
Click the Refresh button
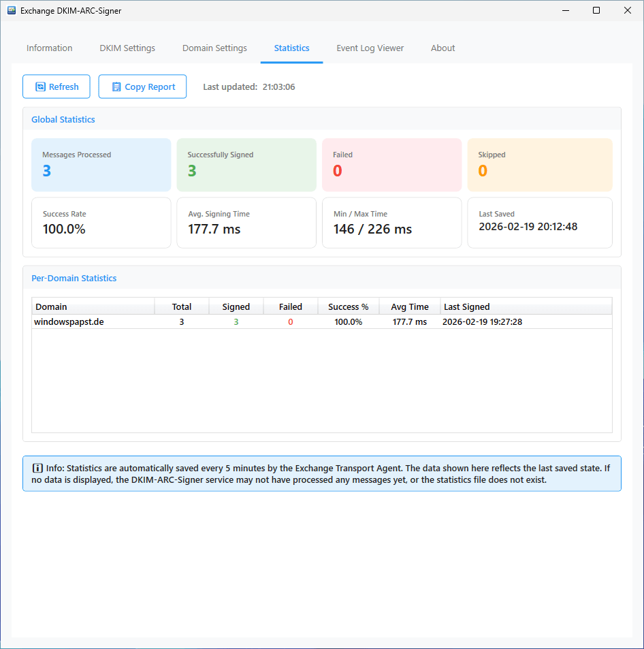(57, 86)
